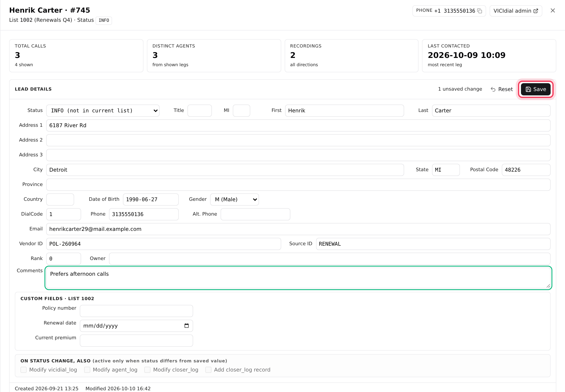The height and width of the screenshot is (392, 565).
Task: Edit the City field
Action: click(x=225, y=170)
